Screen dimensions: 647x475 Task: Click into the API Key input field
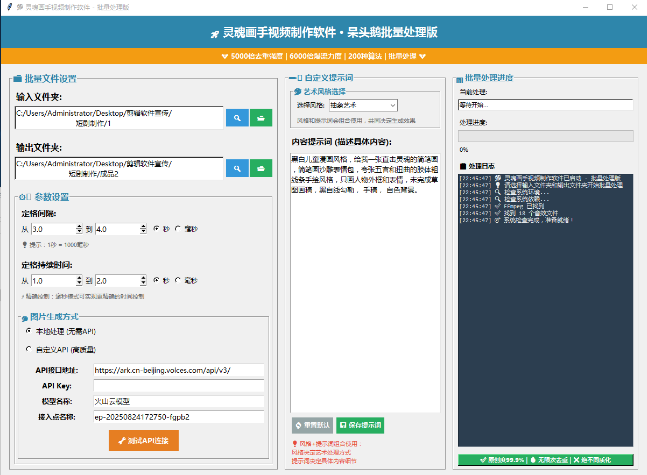(178, 385)
